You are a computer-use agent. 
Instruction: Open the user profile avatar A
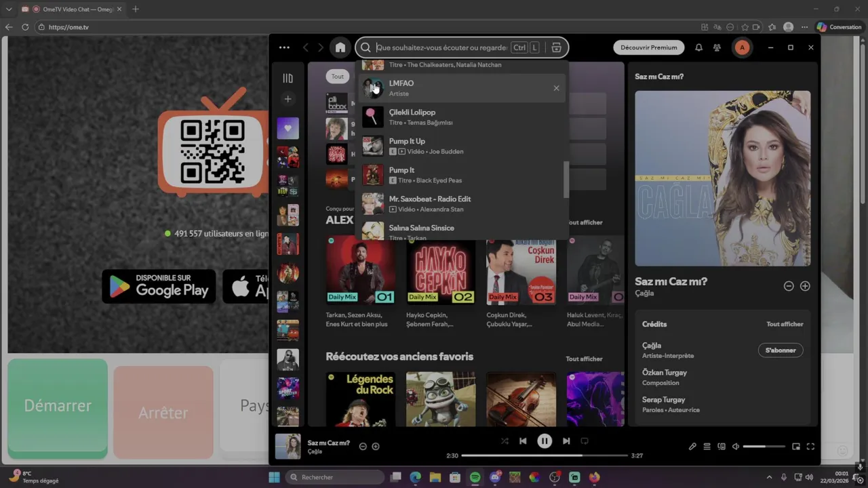pyautogui.click(x=742, y=47)
